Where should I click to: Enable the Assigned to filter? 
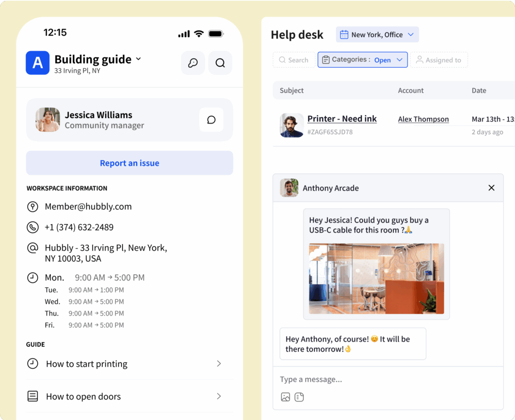click(439, 60)
